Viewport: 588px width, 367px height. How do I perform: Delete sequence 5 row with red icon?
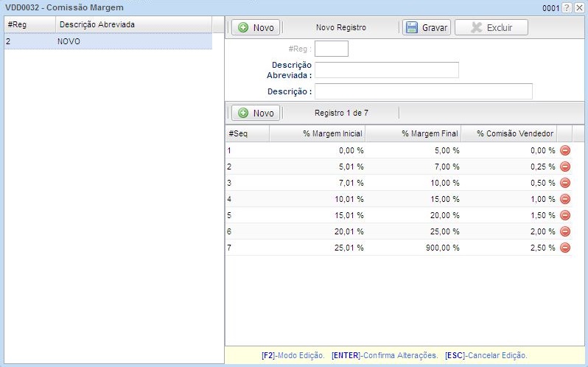[x=565, y=215]
